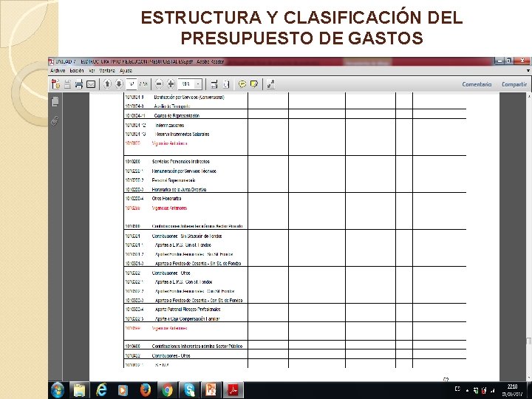Click the Fit one full page icon

pyautogui.click(x=226, y=83)
